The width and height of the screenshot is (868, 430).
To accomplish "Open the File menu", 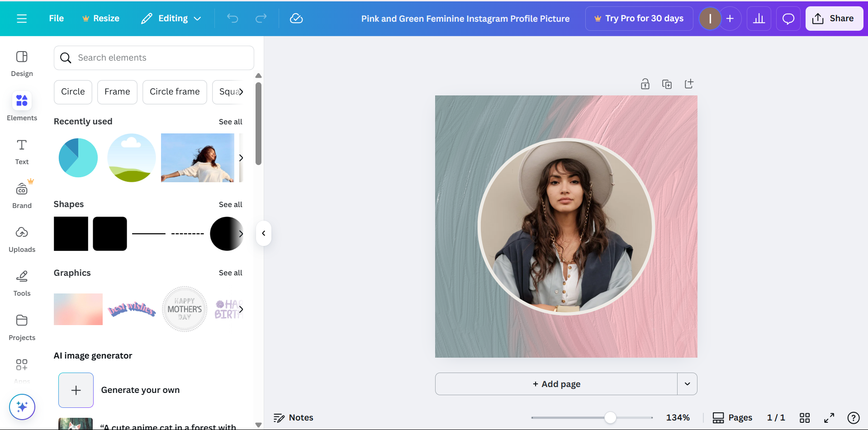I will (56, 18).
